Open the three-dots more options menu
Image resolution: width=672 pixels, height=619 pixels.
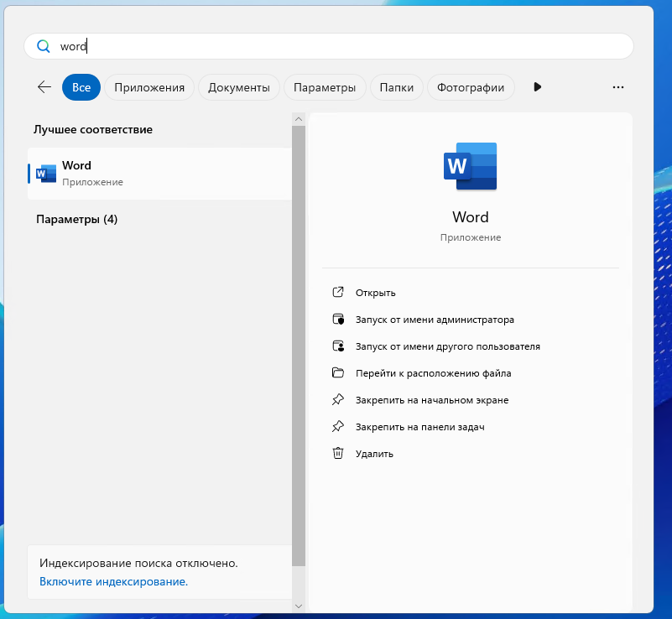(x=618, y=87)
